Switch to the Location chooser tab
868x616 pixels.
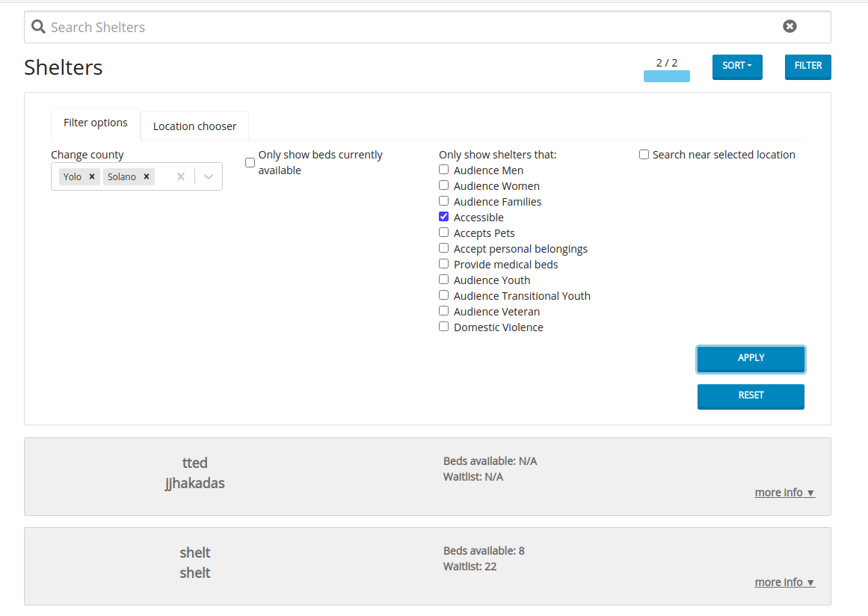point(194,126)
